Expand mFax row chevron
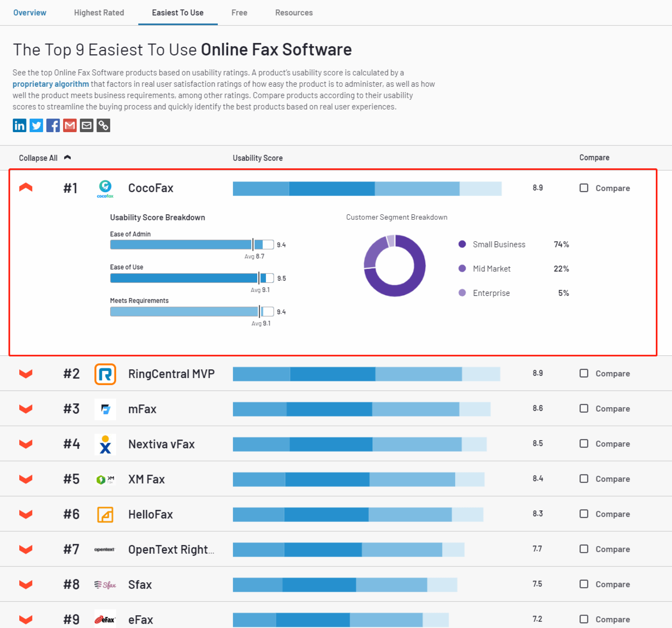Viewport: 672px width, 628px height. tap(26, 409)
